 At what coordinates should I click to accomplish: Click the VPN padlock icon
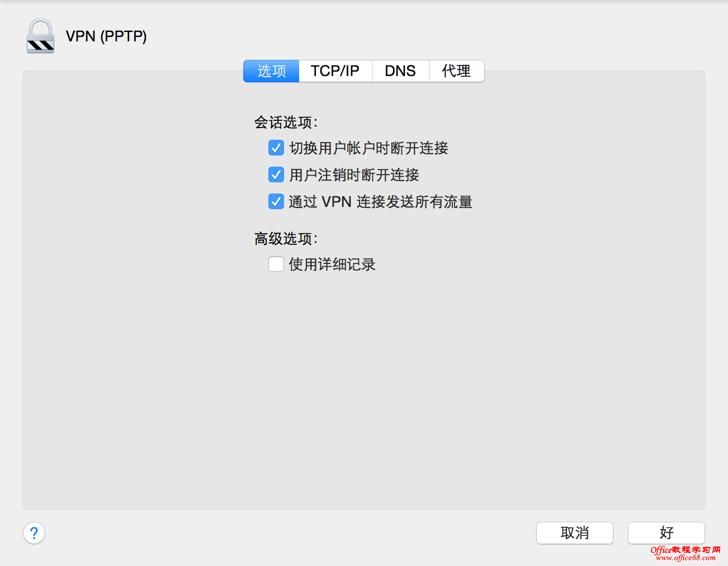click(x=40, y=36)
